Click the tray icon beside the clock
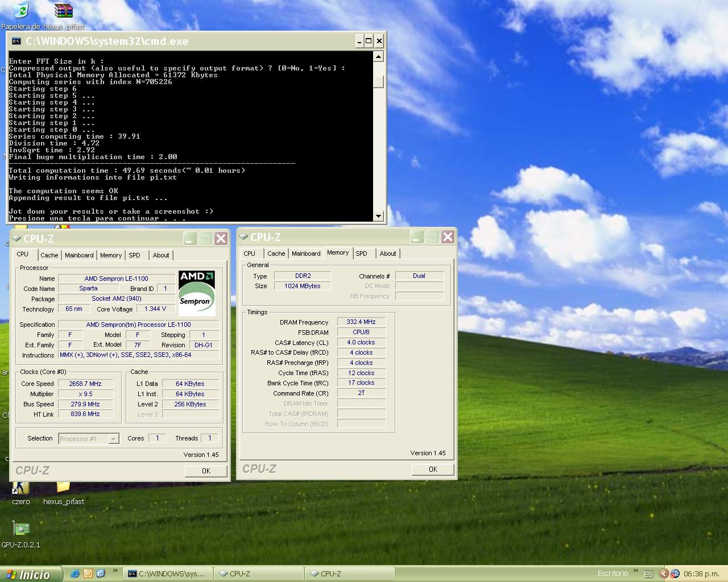This screenshot has width=728, height=582. pyautogui.click(x=675, y=574)
